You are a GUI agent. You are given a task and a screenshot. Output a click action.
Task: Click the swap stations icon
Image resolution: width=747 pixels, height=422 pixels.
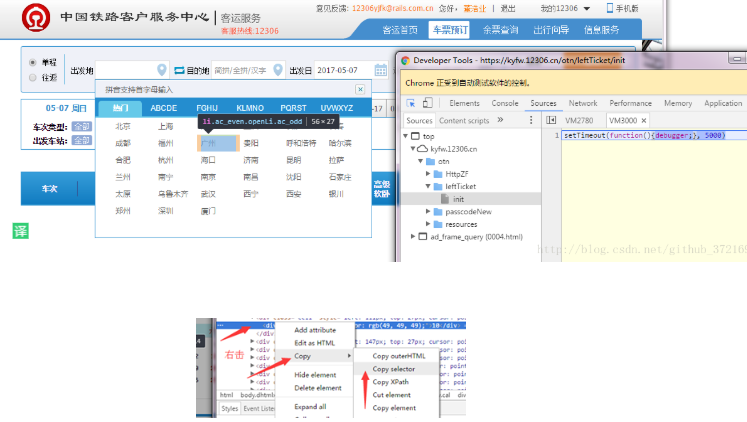tap(179, 70)
